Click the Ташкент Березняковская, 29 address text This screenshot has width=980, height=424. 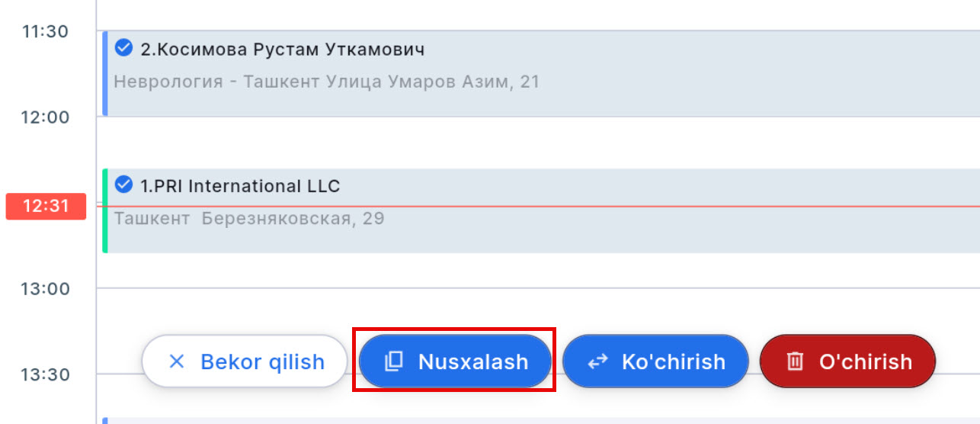[x=248, y=219]
